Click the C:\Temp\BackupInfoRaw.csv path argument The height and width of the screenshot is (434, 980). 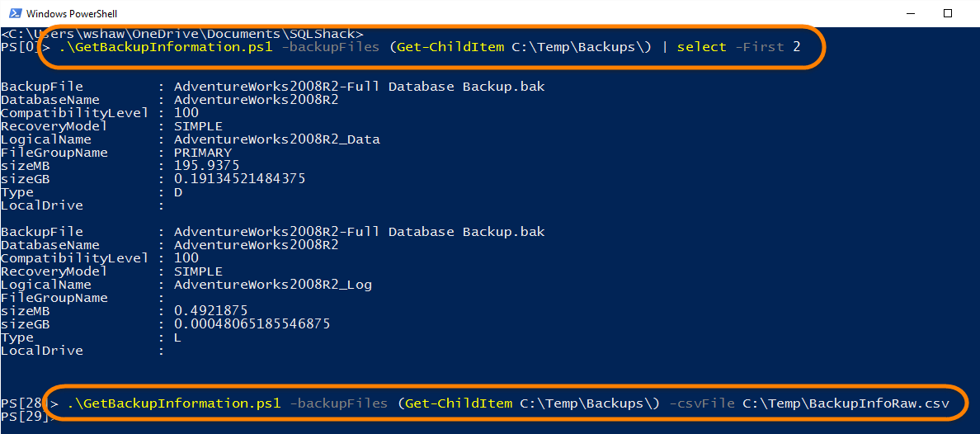tap(846, 403)
